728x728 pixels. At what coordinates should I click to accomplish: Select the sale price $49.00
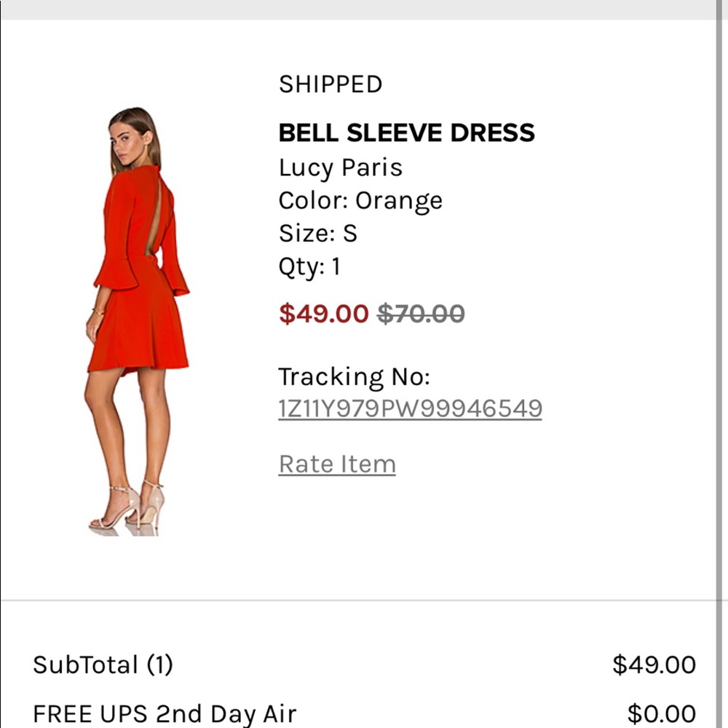click(x=325, y=313)
